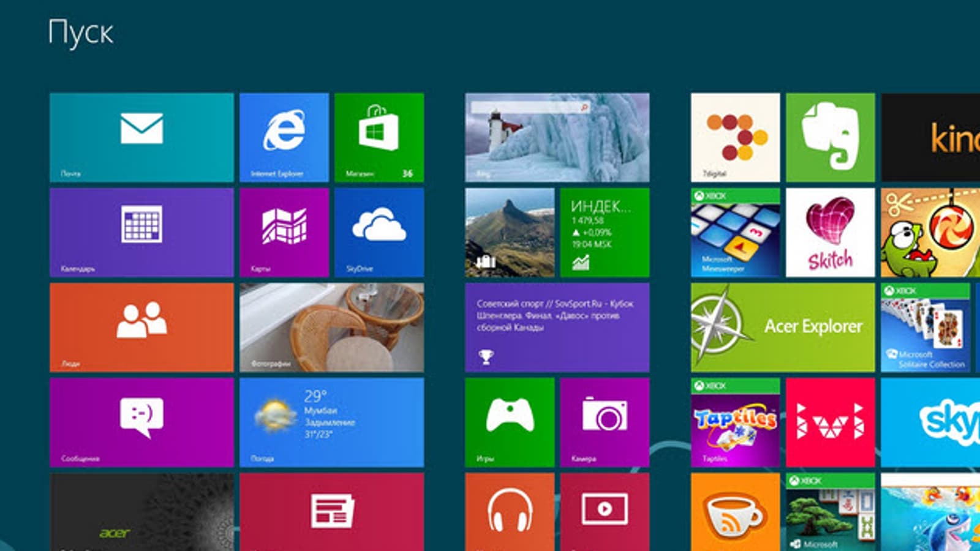Start Microsoft Minesweeper

[736, 233]
